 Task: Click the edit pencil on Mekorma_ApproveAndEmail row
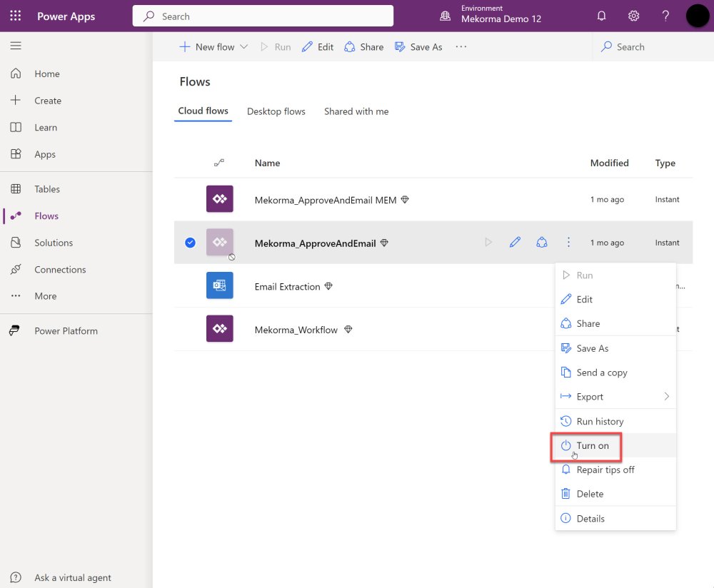coord(515,242)
